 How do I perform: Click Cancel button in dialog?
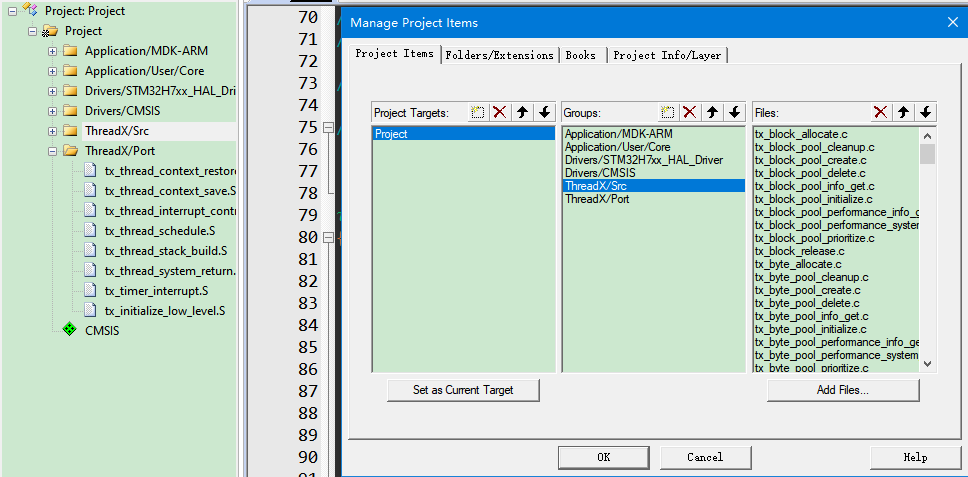[706, 457]
